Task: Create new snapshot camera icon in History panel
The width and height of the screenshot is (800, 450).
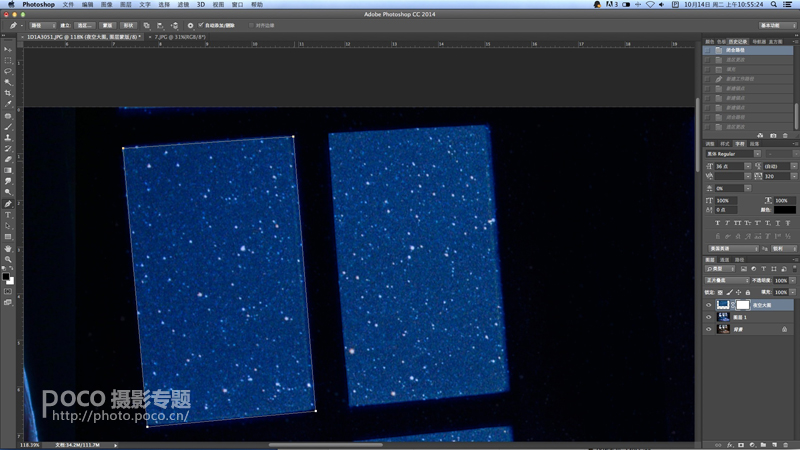Action: (x=773, y=135)
